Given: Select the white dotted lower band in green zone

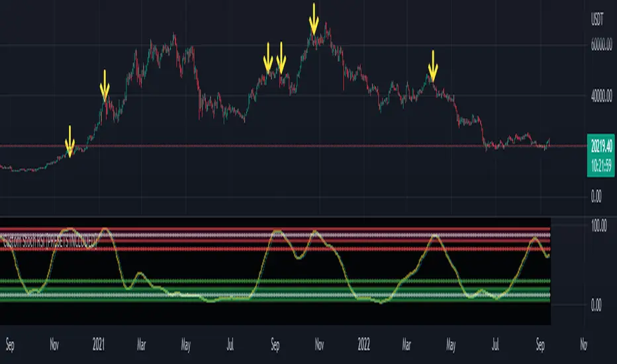Looking at the screenshot, I should [x=275, y=295].
